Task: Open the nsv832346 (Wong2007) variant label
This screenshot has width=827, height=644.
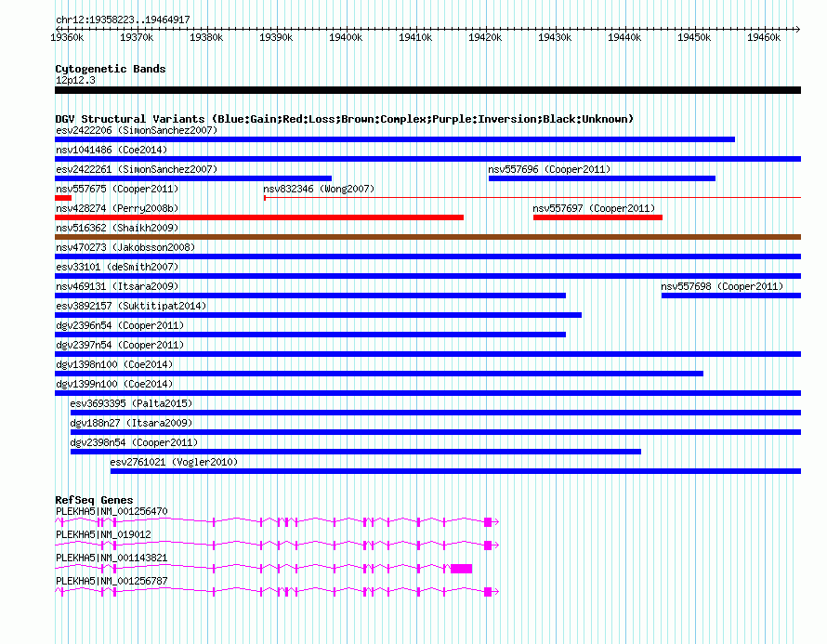Action: tap(319, 189)
